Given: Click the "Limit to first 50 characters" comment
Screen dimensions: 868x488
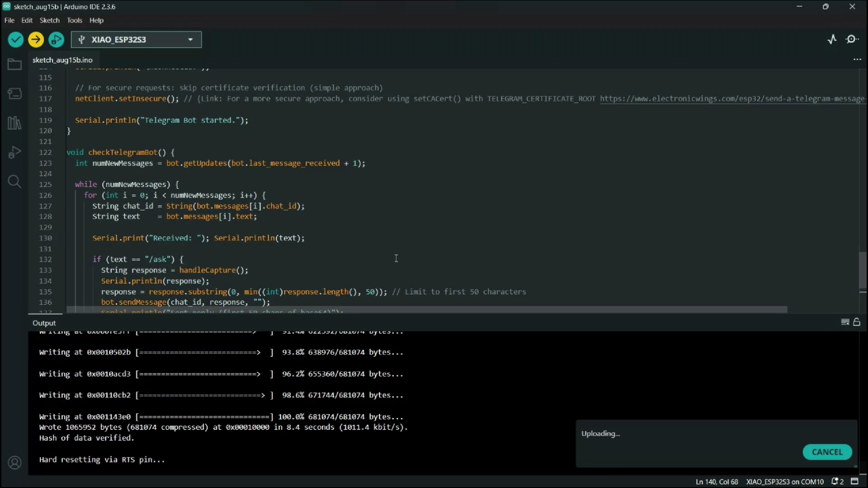Looking at the screenshot, I should (x=459, y=292).
